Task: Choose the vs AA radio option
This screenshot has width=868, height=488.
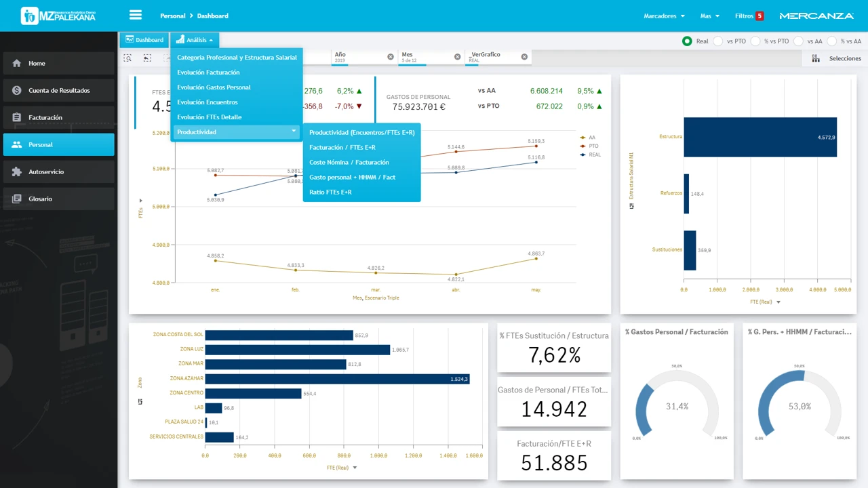Action: coord(798,41)
